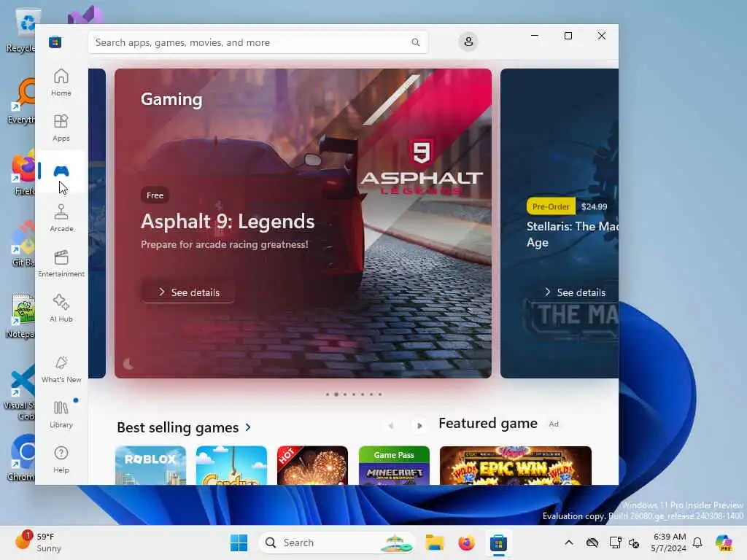Click See details for Stellaris
The image size is (747, 560).
pos(575,292)
